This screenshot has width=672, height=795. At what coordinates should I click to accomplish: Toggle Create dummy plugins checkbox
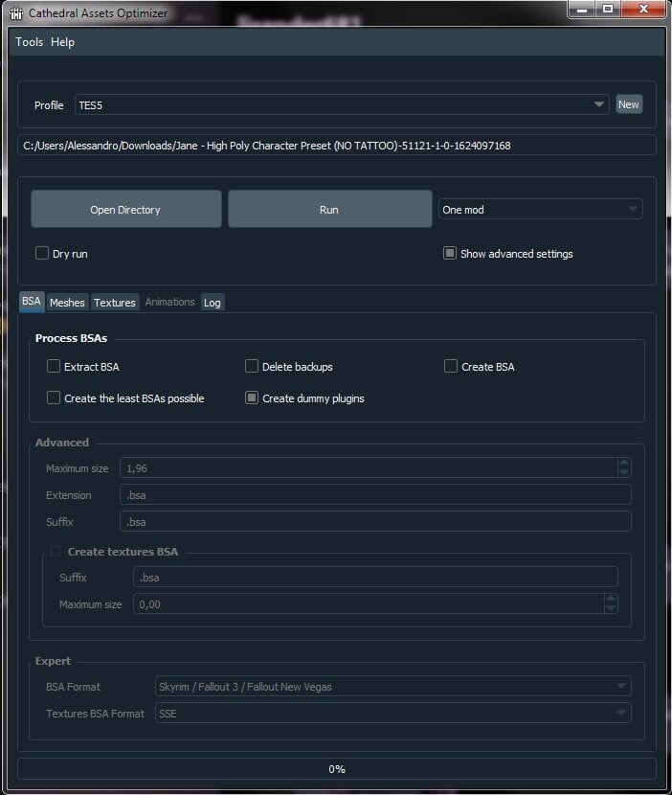coord(252,397)
